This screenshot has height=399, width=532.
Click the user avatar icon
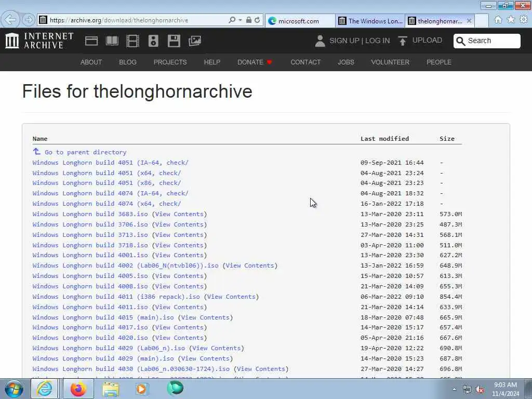click(x=320, y=41)
